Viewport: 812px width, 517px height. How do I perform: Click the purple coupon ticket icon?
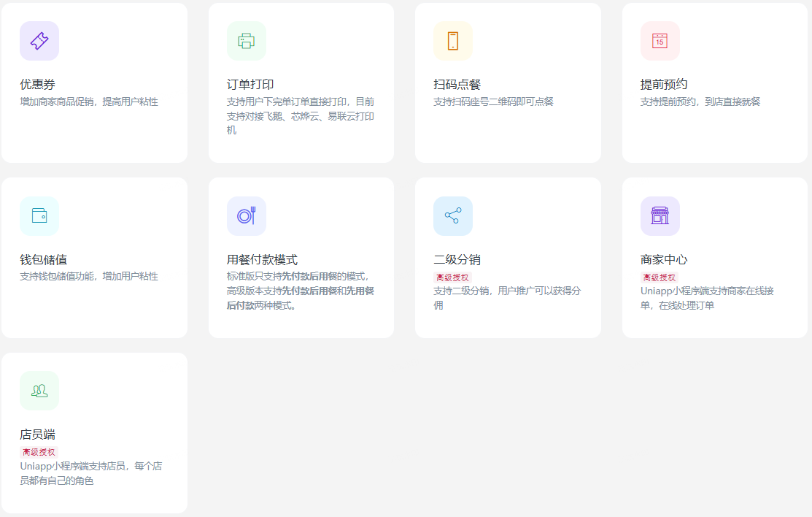pyautogui.click(x=39, y=41)
